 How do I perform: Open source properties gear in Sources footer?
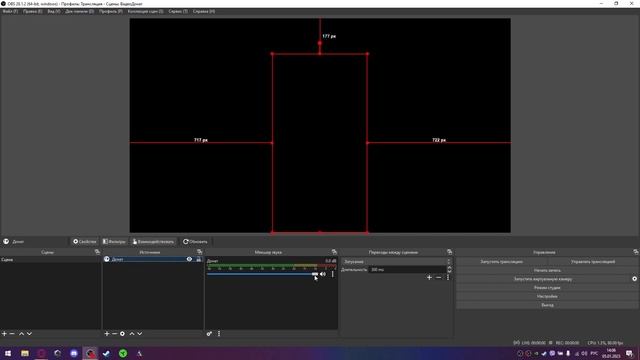point(122,333)
